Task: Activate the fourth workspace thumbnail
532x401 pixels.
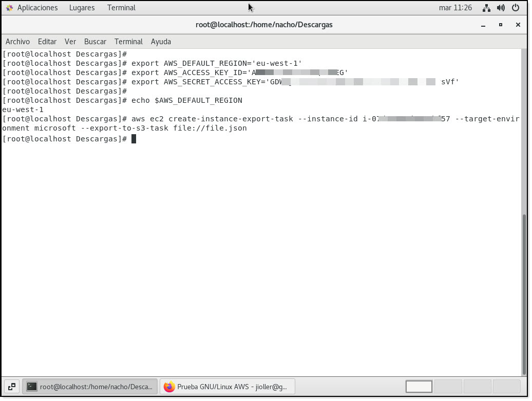Action: [507, 387]
